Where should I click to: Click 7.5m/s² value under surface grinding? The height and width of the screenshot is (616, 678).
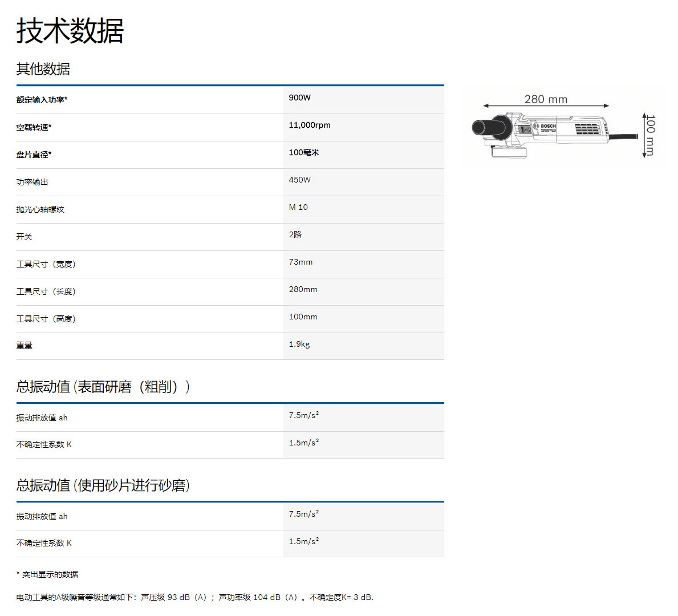click(x=303, y=415)
